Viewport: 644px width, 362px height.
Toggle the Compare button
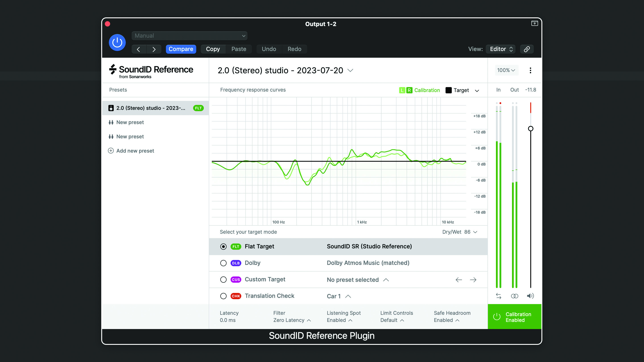pyautogui.click(x=181, y=49)
